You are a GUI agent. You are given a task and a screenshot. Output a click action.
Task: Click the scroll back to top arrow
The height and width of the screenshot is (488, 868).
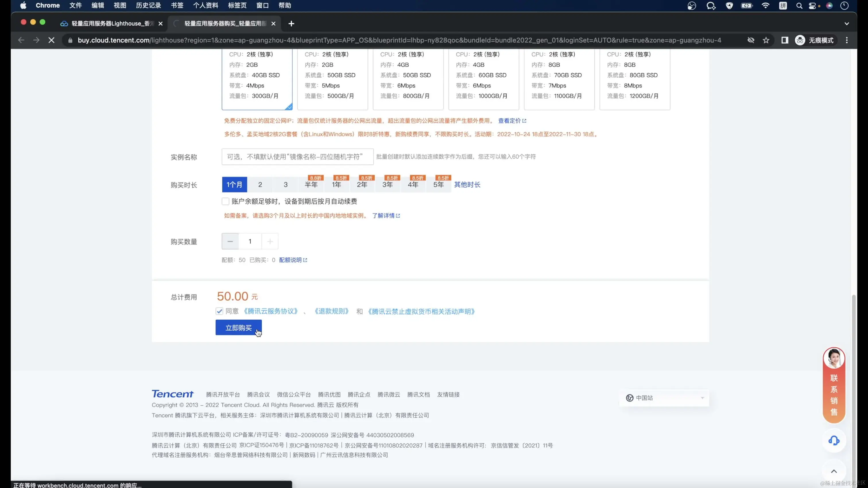(834, 471)
